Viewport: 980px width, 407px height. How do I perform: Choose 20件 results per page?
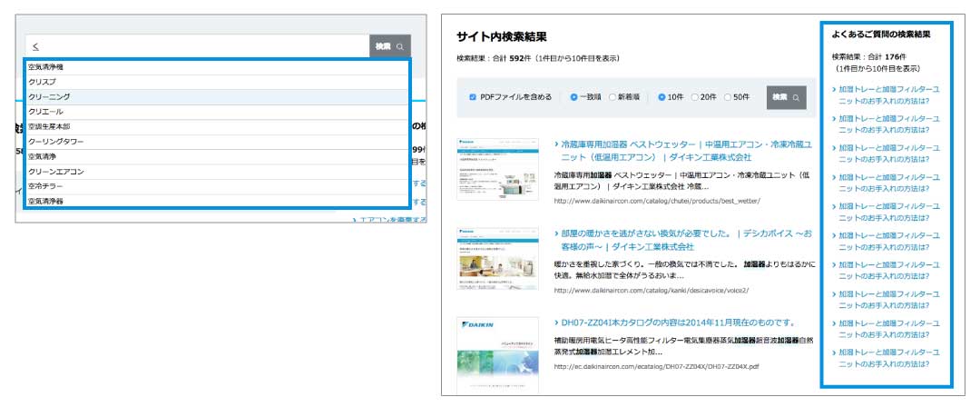click(695, 97)
